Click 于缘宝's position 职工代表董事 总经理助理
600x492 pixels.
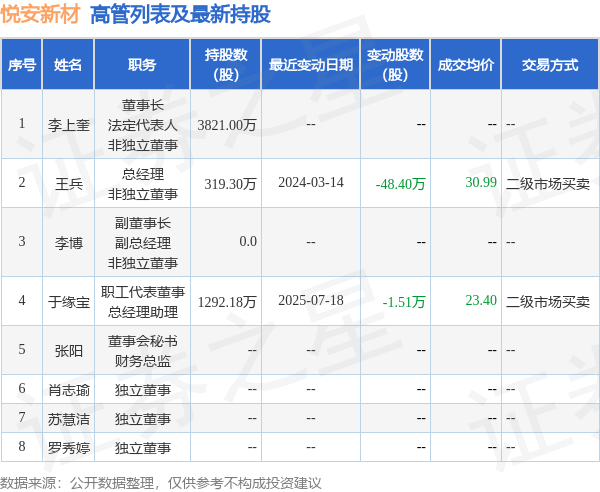pos(142,302)
